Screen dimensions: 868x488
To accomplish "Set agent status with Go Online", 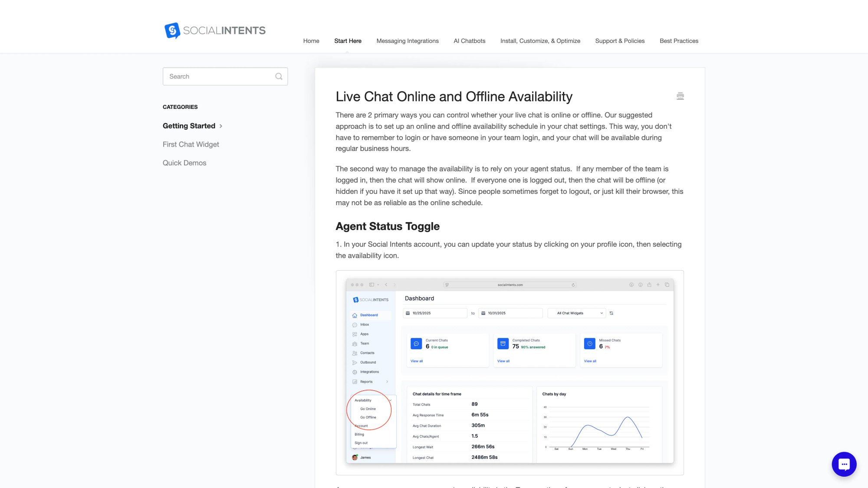I will 368,409.
